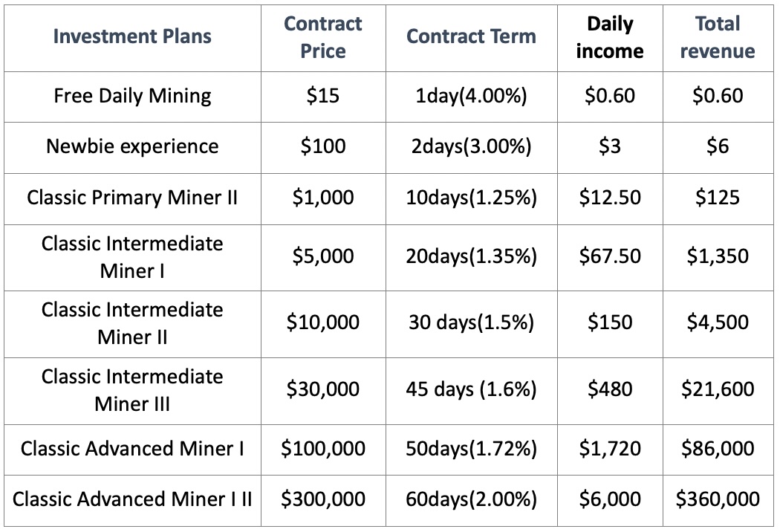This screenshot has height=532, width=780.
Task: Click Classic Intermediate Miner III plan
Action: click(x=132, y=390)
